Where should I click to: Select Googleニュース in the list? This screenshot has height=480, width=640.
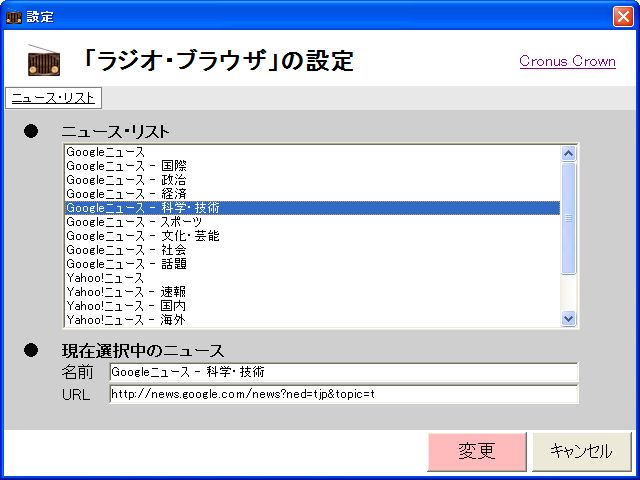[x=312, y=152]
